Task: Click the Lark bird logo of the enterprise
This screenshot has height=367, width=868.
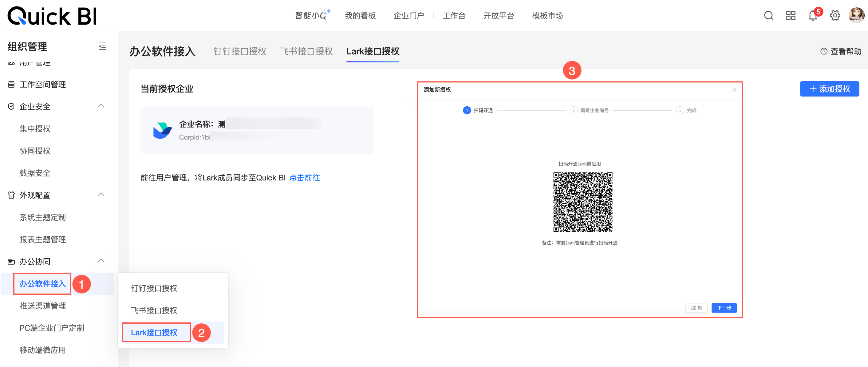Action: pyautogui.click(x=162, y=130)
